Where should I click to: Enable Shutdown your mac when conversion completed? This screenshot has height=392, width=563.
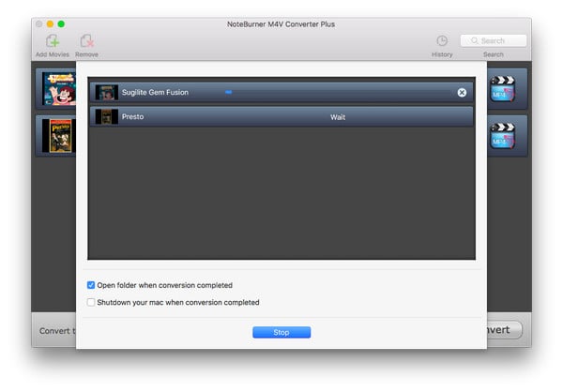tap(91, 302)
